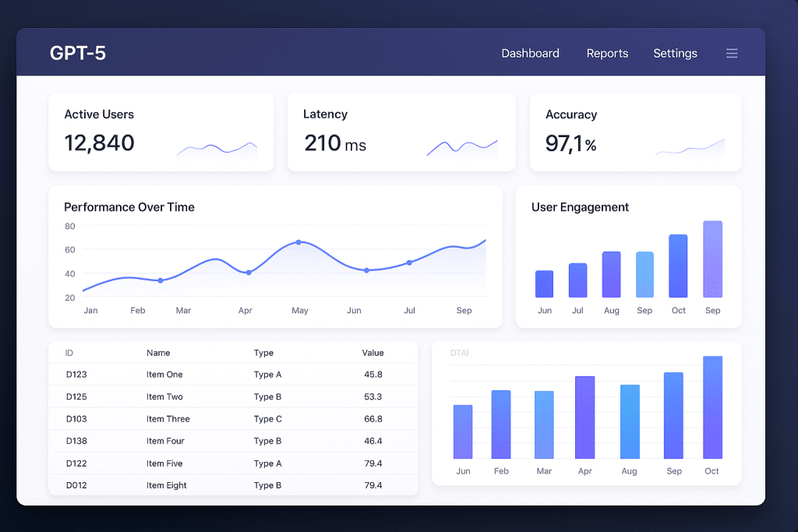This screenshot has height=532, width=798.
Task: Click the tallest Sep bar in User Engagement
Action: (711, 259)
